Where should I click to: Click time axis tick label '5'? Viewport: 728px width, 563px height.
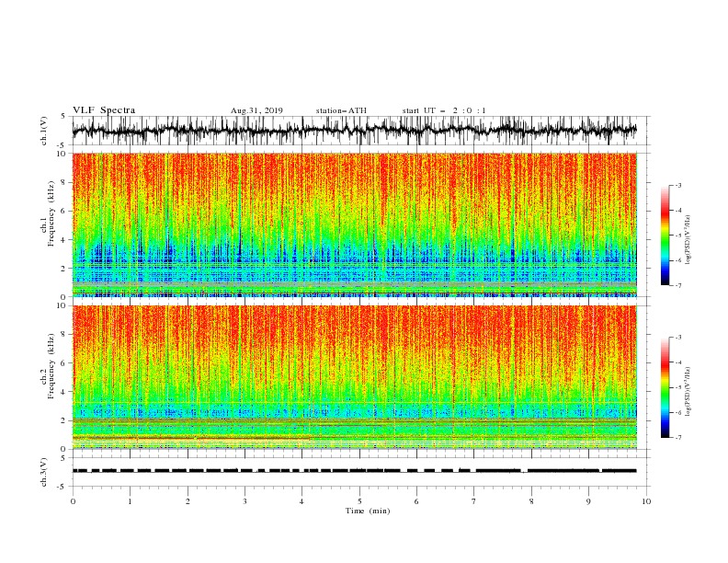point(359,501)
